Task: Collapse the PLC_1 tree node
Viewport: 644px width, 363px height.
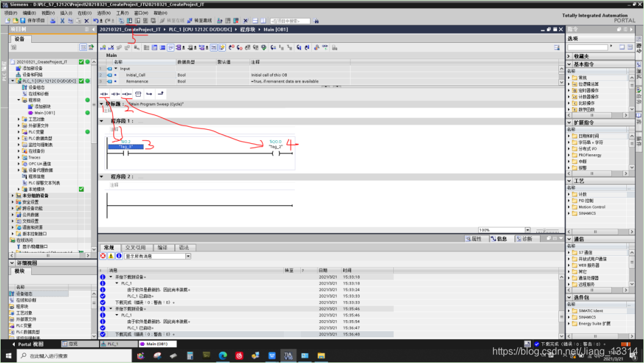Action: click(13, 81)
